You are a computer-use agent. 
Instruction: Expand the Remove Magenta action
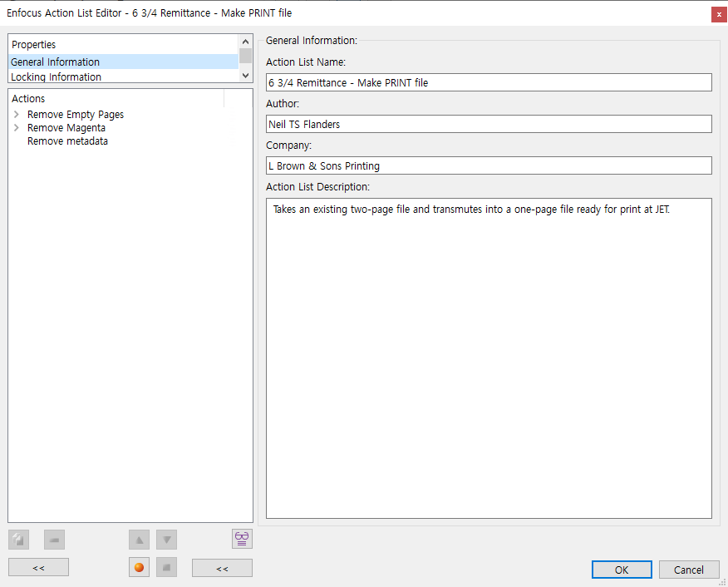(x=17, y=128)
